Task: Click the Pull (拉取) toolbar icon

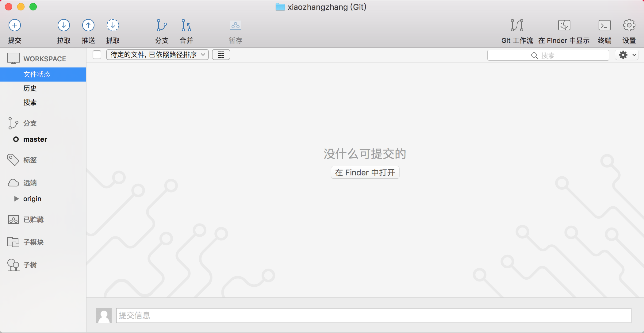Action: tap(63, 25)
